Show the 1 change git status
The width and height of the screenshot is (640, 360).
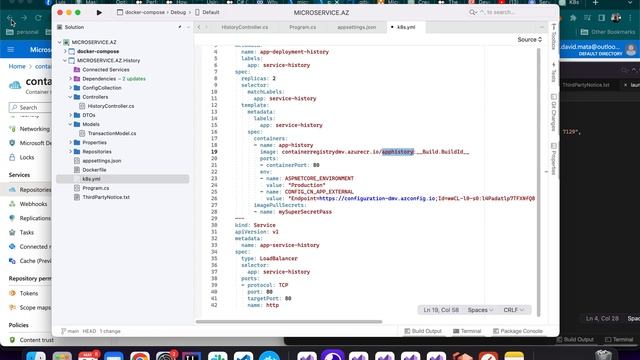point(110,331)
